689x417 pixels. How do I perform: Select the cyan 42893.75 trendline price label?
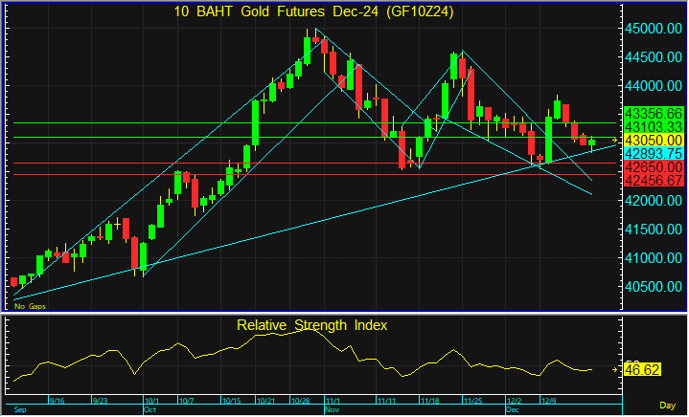pos(652,154)
